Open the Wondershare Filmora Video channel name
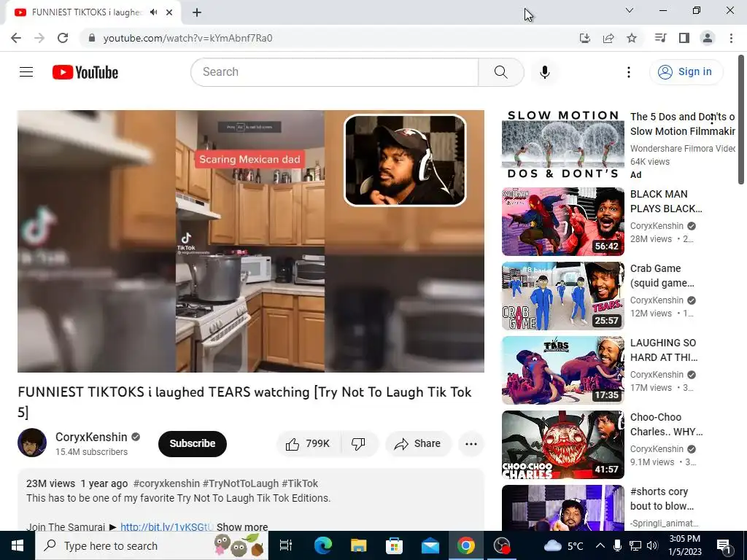Image resolution: width=747 pixels, height=560 pixels. (683, 149)
